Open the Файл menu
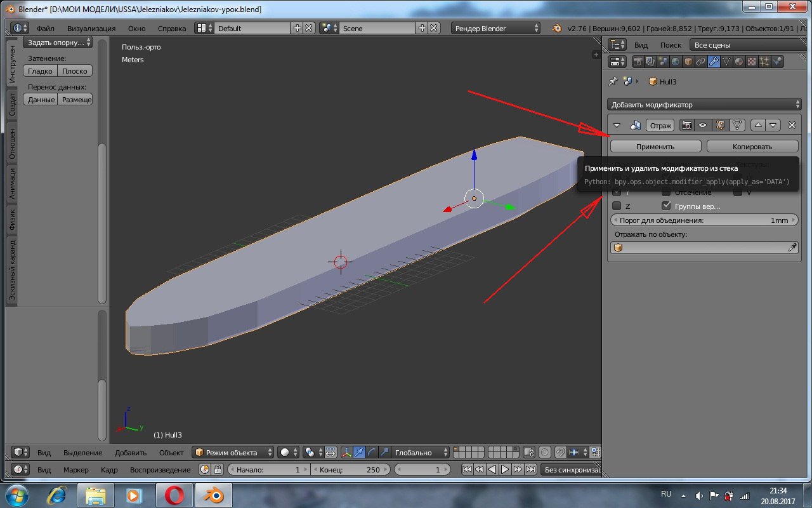This screenshot has height=508, width=812. click(46, 29)
